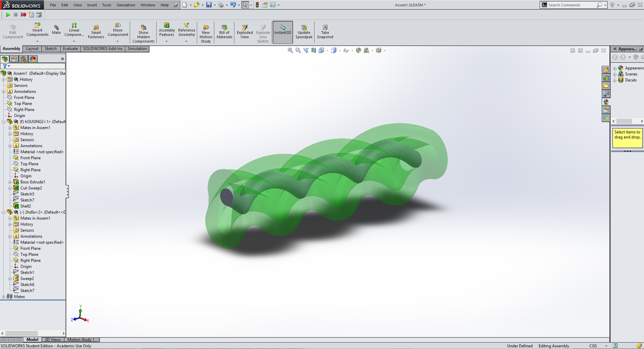The height and width of the screenshot is (349, 644).
Task: Click the Undo icon
Action: point(233,5)
